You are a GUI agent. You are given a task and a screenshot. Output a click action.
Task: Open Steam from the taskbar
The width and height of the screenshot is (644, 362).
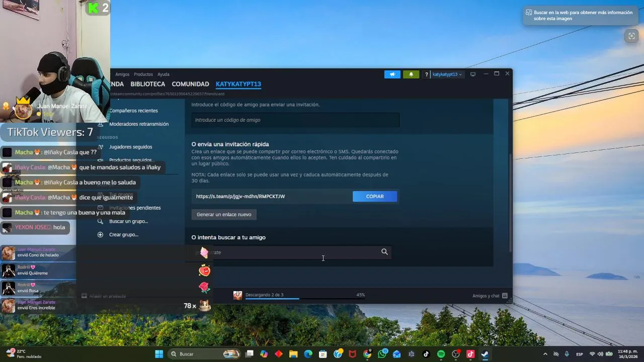485,354
